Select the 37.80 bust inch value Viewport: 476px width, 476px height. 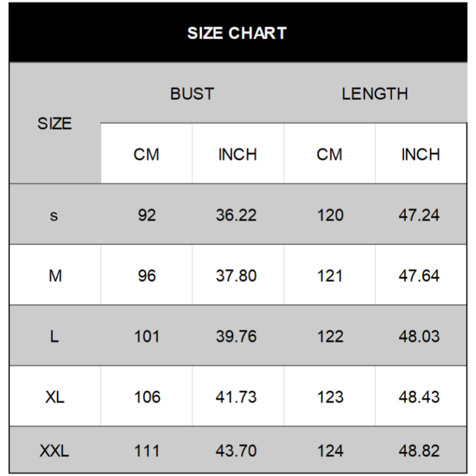pyautogui.click(x=236, y=276)
